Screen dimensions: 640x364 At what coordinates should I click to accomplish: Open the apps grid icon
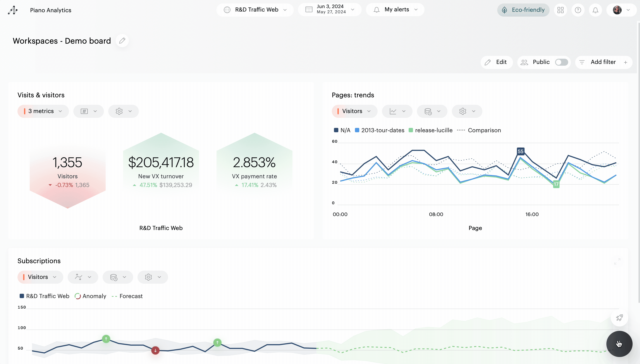click(x=561, y=10)
